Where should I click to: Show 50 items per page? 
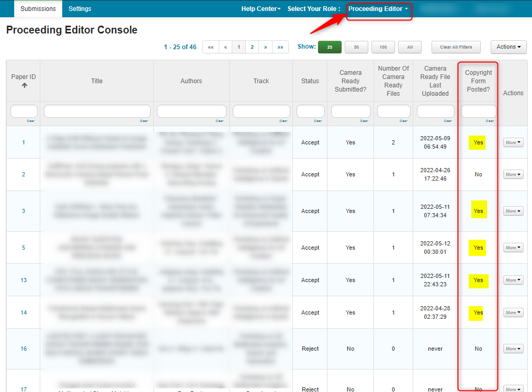(356, 47)
